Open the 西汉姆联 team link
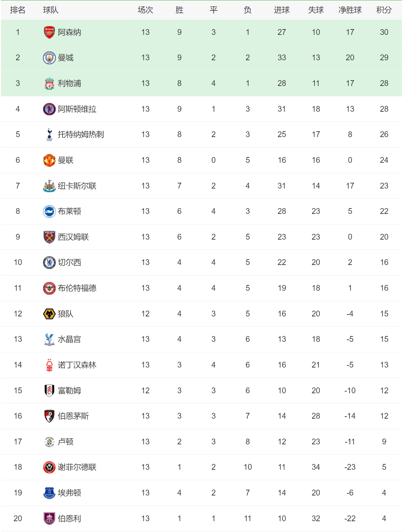 [x=73, y=237]
